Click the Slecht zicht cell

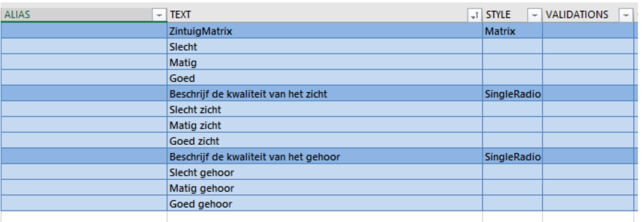(x=325, y=109)
